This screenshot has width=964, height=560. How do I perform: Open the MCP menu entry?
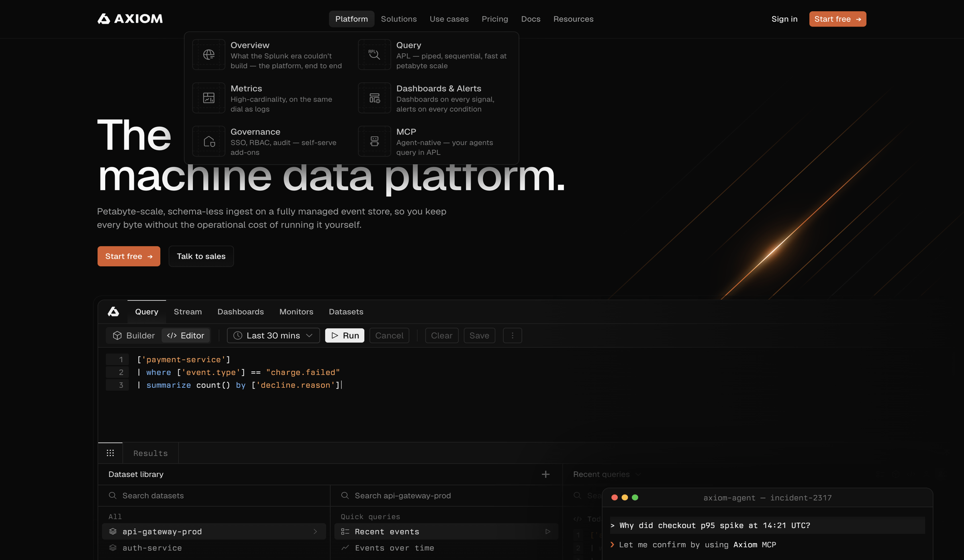[x=434, y=141]
